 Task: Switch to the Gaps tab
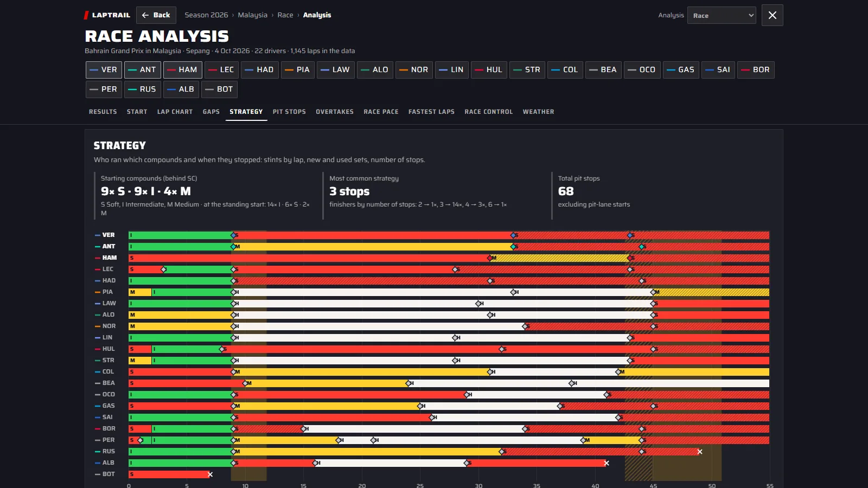pos(211,112)
